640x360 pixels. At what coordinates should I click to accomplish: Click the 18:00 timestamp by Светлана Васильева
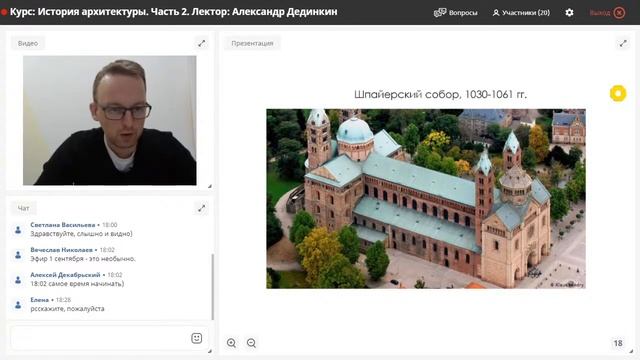(x=109, y=225)
